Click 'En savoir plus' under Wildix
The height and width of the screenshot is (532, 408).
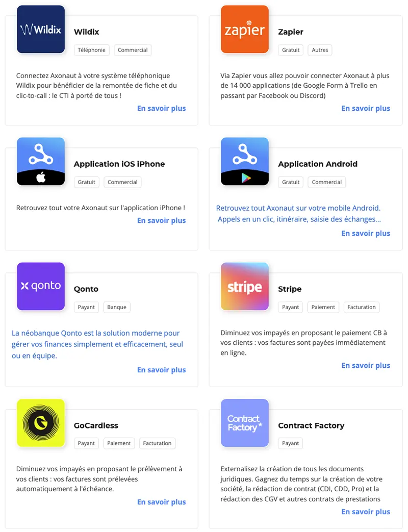[162, 108]
